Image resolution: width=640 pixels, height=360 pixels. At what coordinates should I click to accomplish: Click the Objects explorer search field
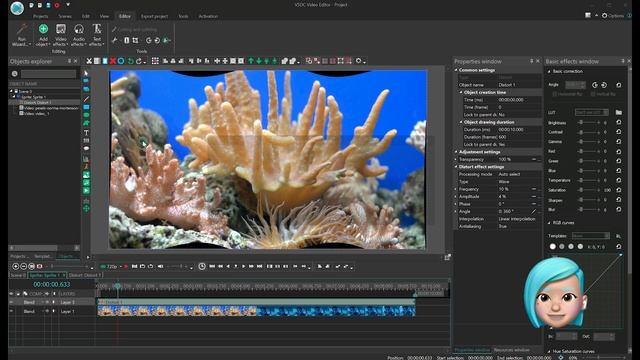point(49,74)
